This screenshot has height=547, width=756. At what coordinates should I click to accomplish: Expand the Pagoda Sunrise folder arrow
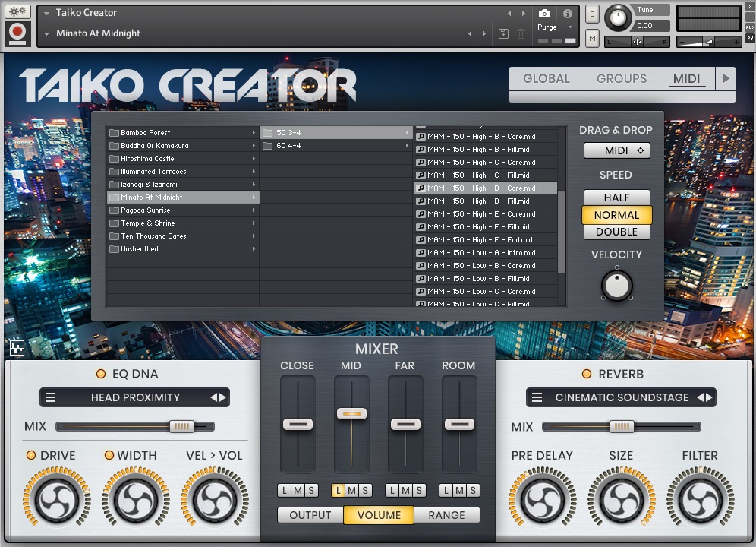(x=254, y=210)
